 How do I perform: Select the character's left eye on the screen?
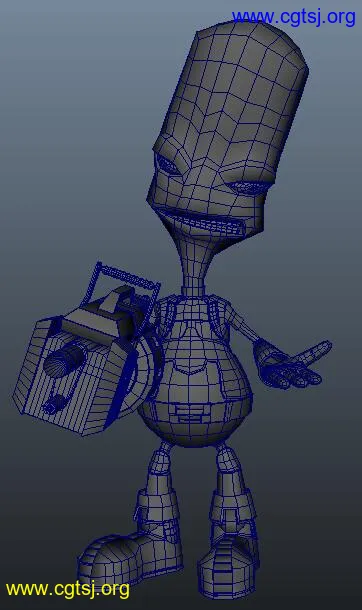167,165
